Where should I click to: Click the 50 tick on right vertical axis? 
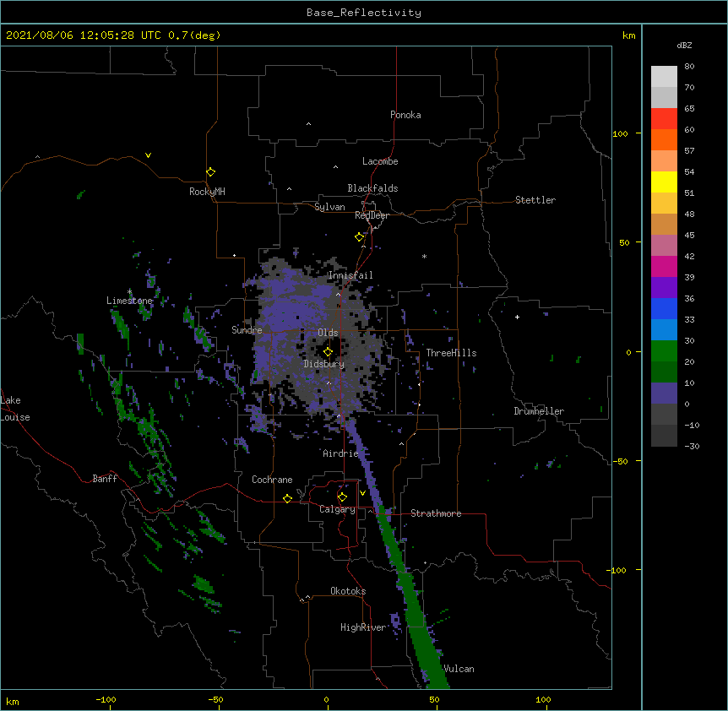(x=624, y=242)
